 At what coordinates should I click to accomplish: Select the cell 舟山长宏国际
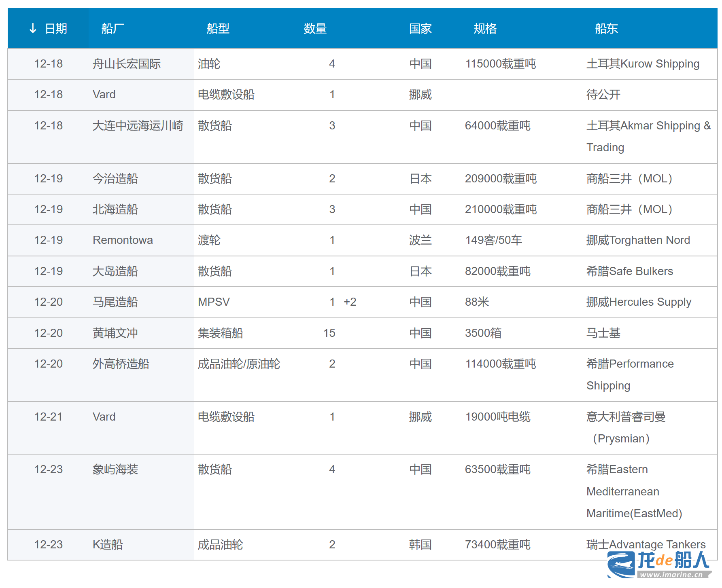[x=127, y=64]
